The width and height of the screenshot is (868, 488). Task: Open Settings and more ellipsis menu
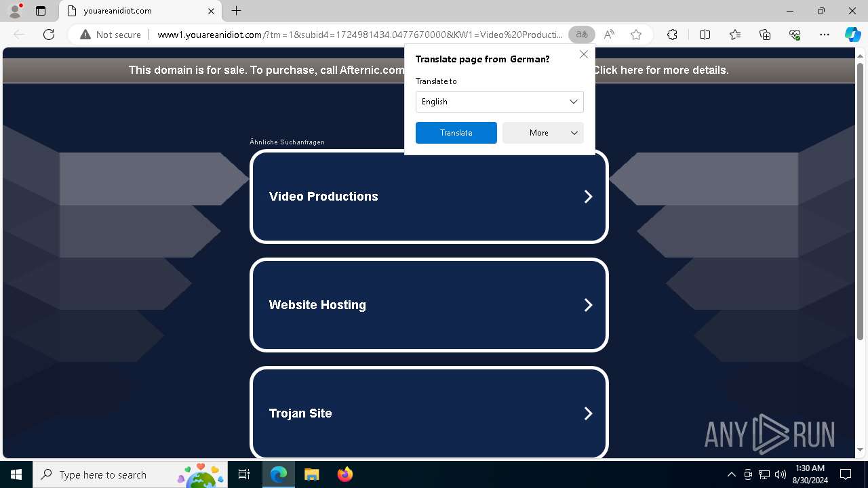coord(825,35)
